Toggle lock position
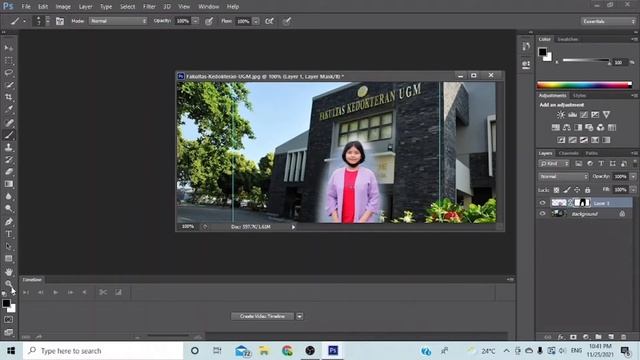Viewport: 640px width, 360px height. pos(577,190)
